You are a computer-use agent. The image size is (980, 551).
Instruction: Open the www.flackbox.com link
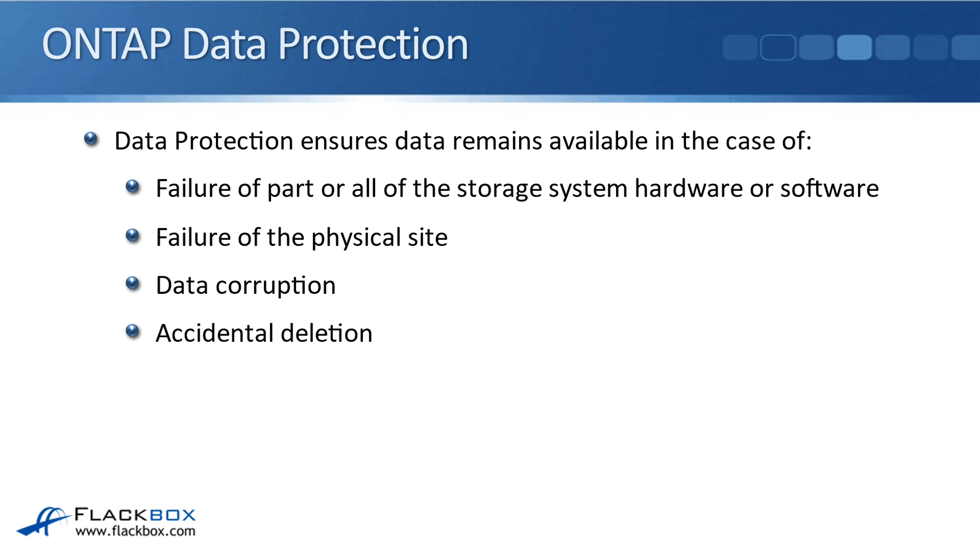point(135,531)
